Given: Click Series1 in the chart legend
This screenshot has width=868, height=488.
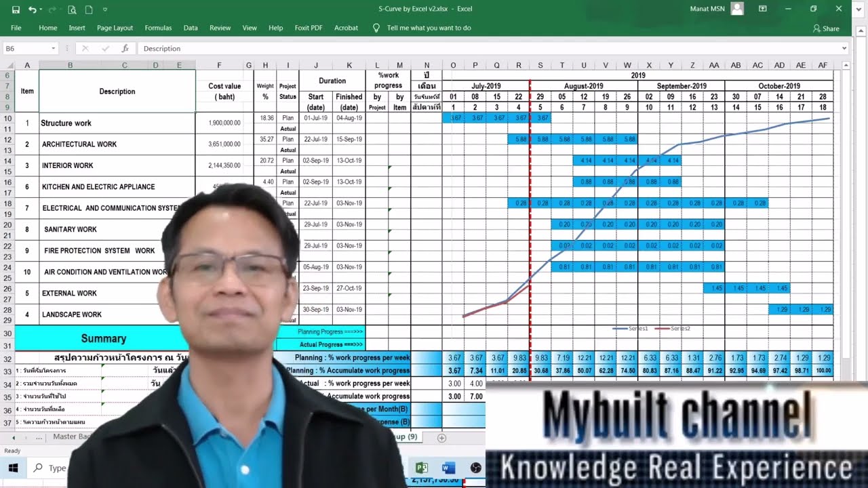Looking at the screenshot, I should (x=631, y=328).
